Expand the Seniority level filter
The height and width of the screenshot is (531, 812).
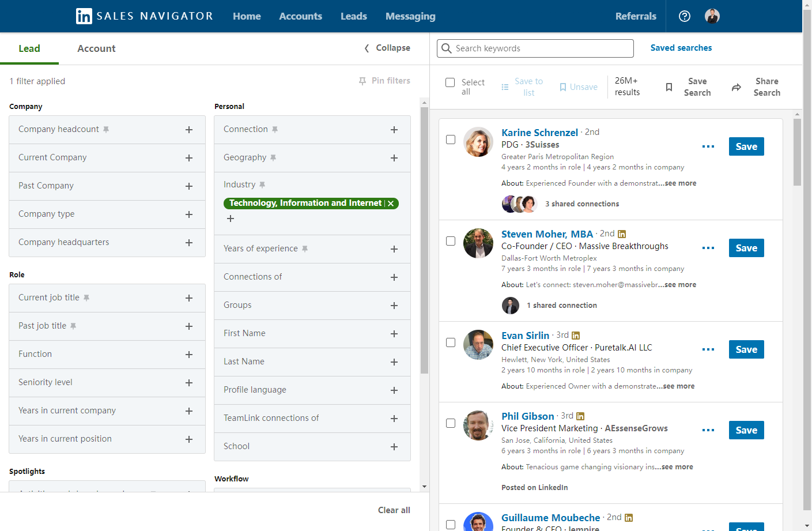pos(188,383)
